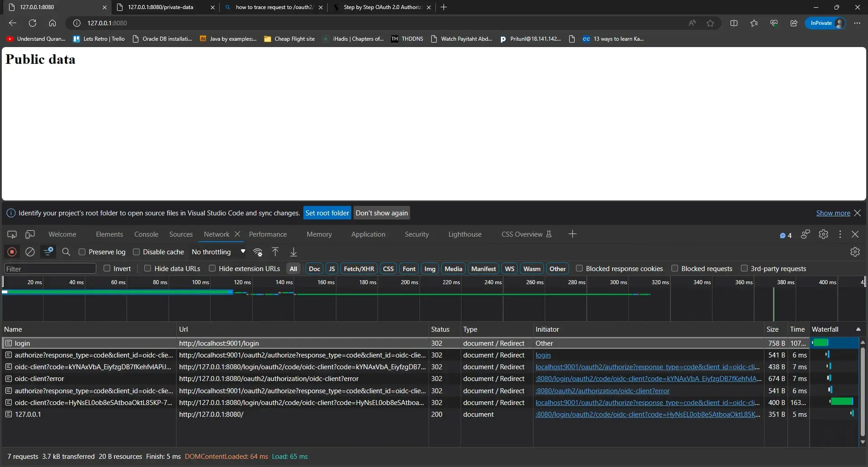Click the connected devices icon in DevTools
The height and width of the screenshot is (467, 868).
(805, 234)
